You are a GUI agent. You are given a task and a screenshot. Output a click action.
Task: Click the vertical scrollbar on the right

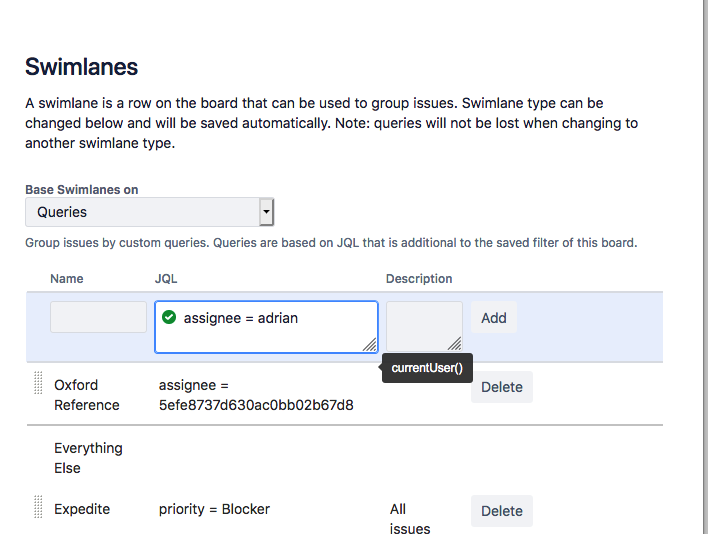click(704, 267)
